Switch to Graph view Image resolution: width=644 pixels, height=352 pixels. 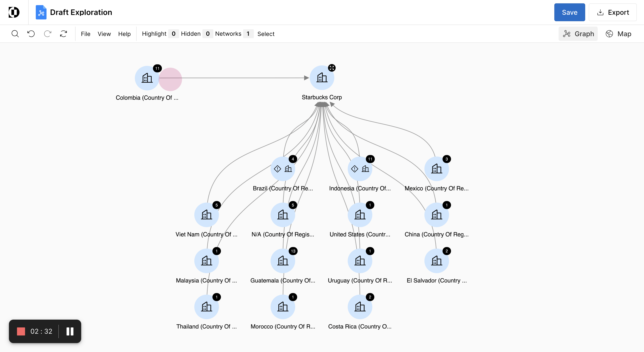point(578,34)
